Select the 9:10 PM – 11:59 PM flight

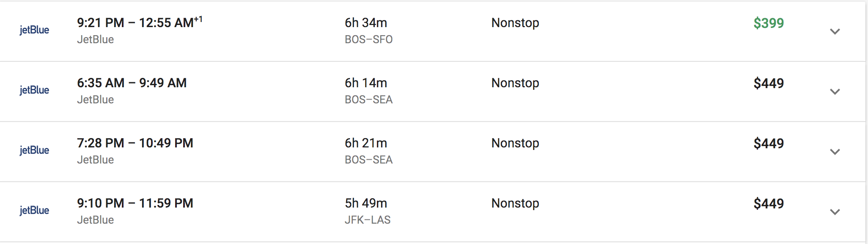(x=432, y=212)
